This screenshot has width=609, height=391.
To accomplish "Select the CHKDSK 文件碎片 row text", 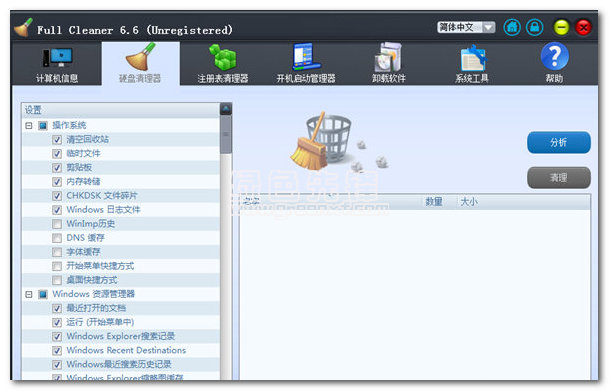I will (x=102, y=196).
